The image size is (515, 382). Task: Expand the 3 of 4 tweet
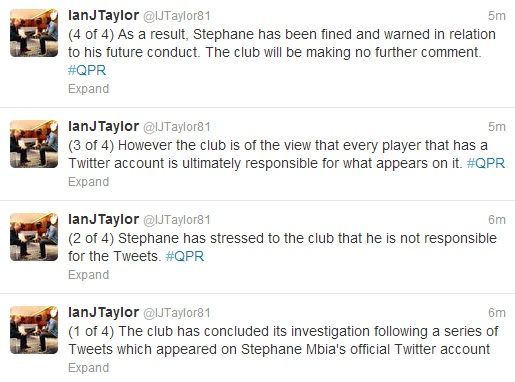point(89,182)
